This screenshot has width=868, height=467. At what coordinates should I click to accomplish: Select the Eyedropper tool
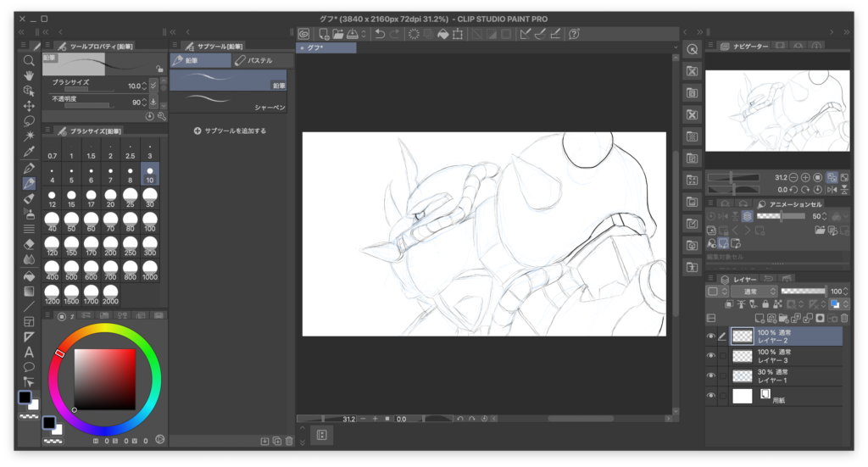pos(29,152)
